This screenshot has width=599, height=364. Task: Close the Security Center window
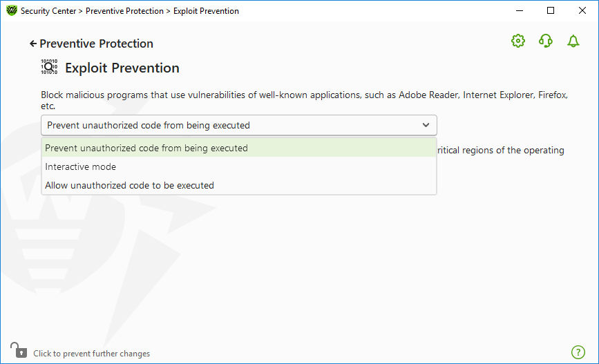pos(582,10)
